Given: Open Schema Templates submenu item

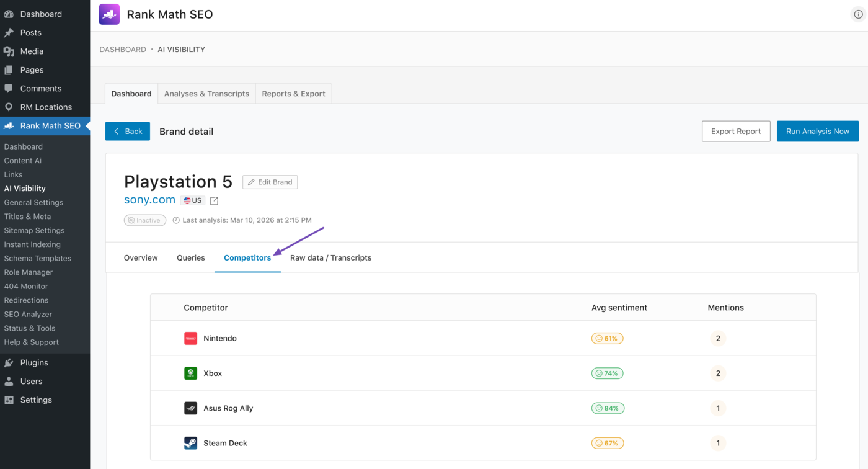Looking at the screenshot, I should point(37,258).
